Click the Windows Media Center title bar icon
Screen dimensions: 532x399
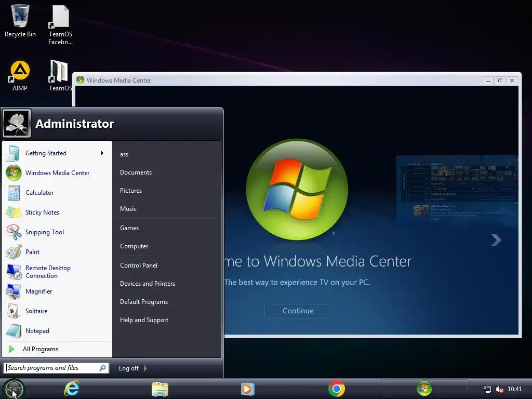pyautogui.click(x=80, y=80)
